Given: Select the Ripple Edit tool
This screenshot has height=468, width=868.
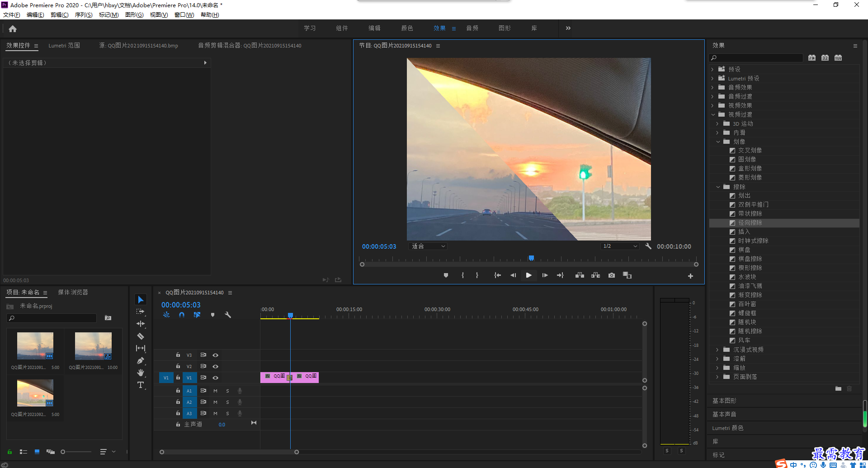Looking at the screenshot, I should (x=141, y=324).
